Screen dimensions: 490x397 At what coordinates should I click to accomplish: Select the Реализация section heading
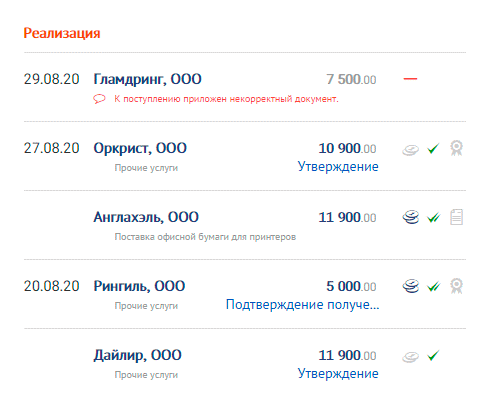click(62, 33)
